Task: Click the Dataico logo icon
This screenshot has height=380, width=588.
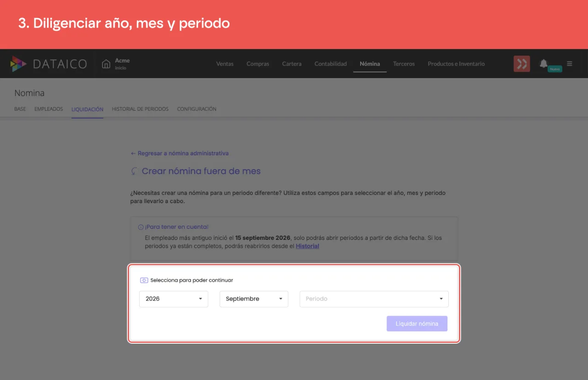Action: [x=18, y=64]
